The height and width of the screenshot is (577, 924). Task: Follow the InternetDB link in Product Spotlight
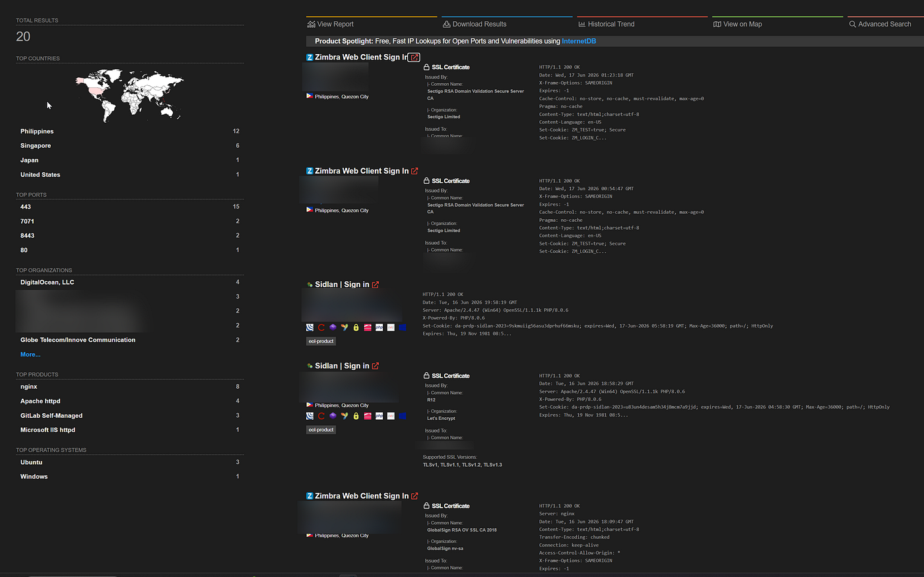tap(579, 41)
